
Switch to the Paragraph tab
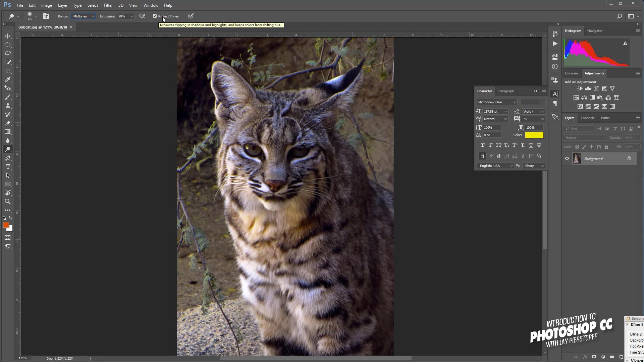506,91
